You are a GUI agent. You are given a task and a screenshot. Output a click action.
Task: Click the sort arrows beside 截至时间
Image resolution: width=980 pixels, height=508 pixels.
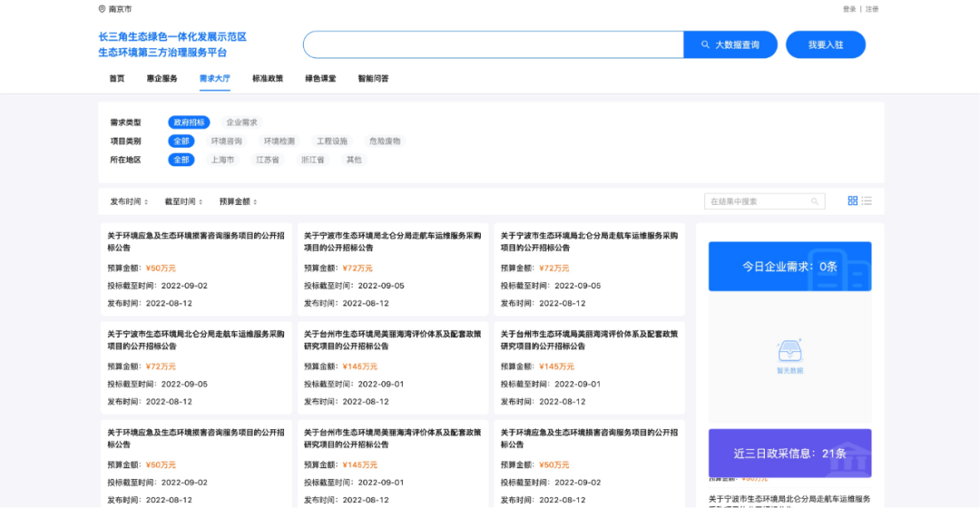click(x=200, y=201)
